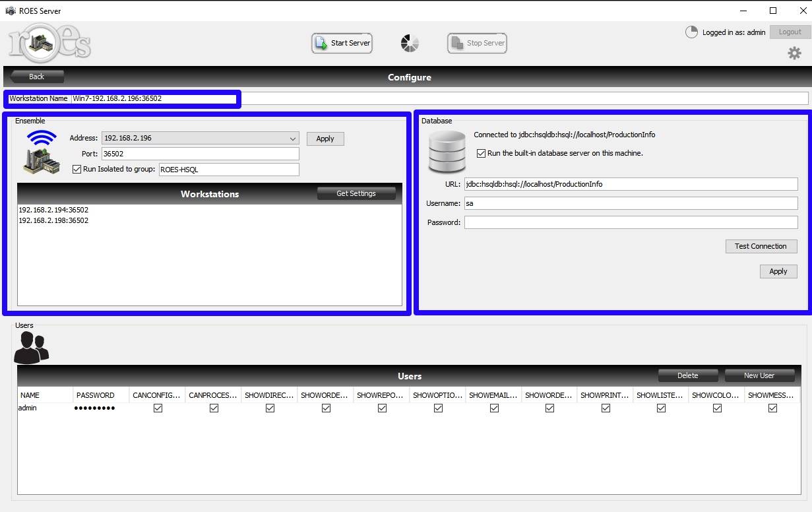The height and width of the screenshot is (512, 812).
Task: Click the ROES logo in header
Action: (49, 43)
